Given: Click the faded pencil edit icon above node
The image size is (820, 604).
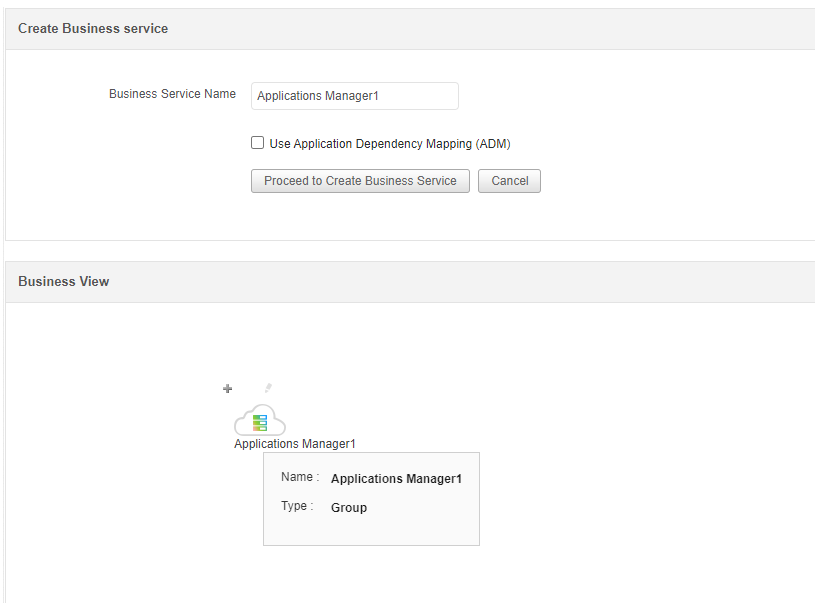Looking at the screenshot, I should coord(268,388).
